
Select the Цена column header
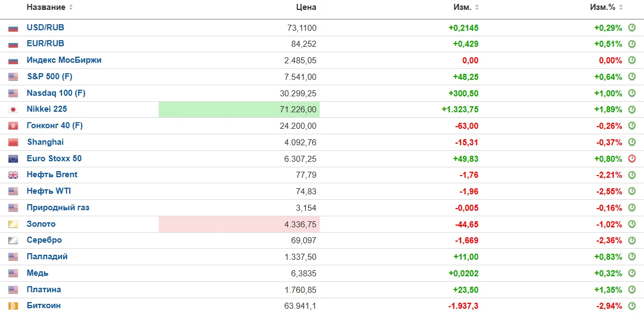pyautogui.click(x=306, y=7)
